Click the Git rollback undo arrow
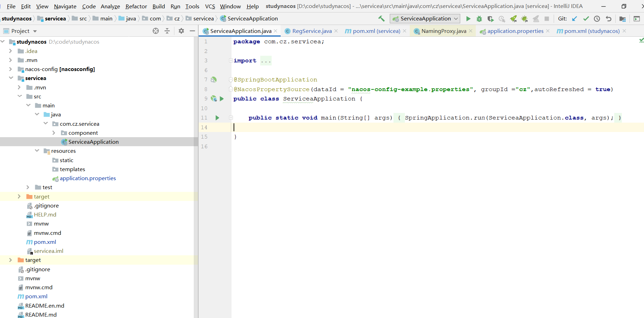The image size is (644, 318). [608, 19]
